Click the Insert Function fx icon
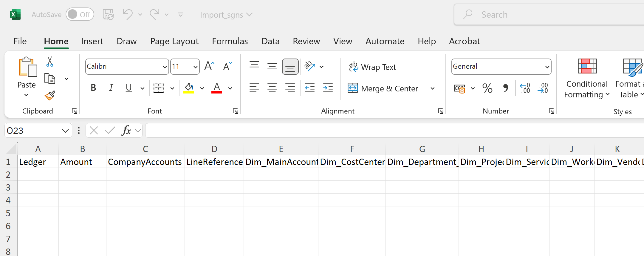This screenshot has width=644, height=256. click(x=126, y=131)
